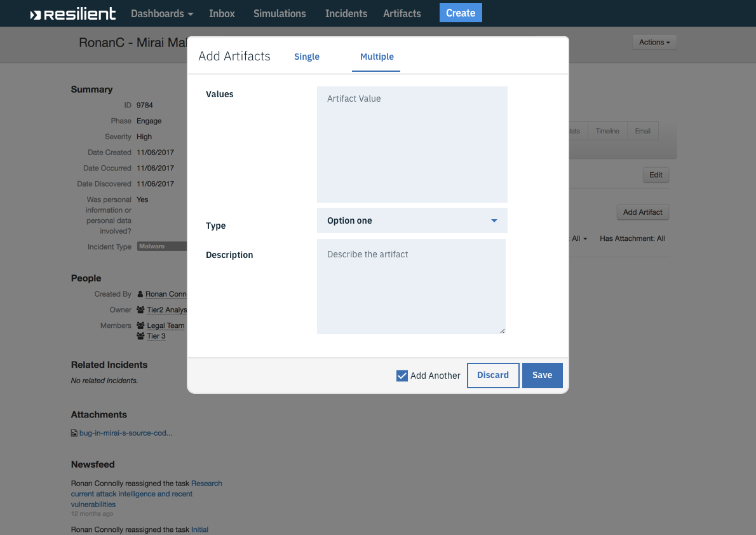Open the bug-in-mirai-s-source-cod... attachment

(x=126, y=433)
